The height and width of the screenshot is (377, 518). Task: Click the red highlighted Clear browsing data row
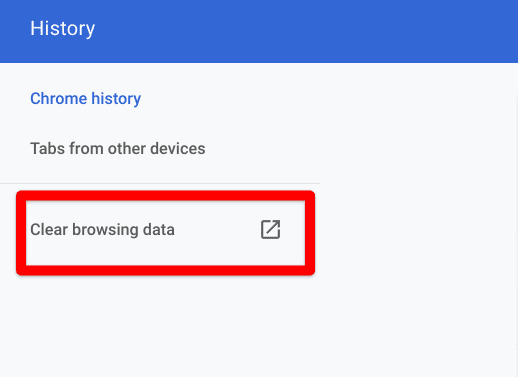tap(165, 233)
